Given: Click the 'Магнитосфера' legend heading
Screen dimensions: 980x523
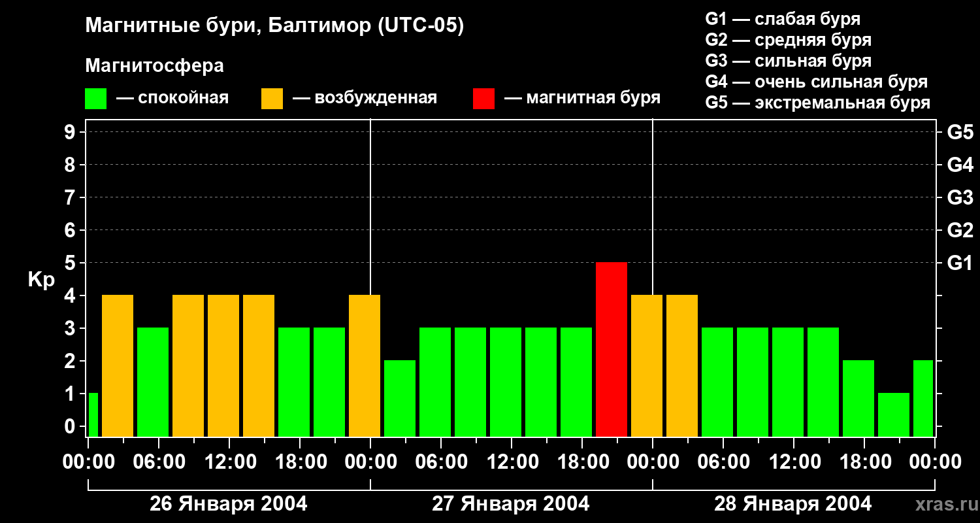Looking at the screenshot, I should (154, 66).
